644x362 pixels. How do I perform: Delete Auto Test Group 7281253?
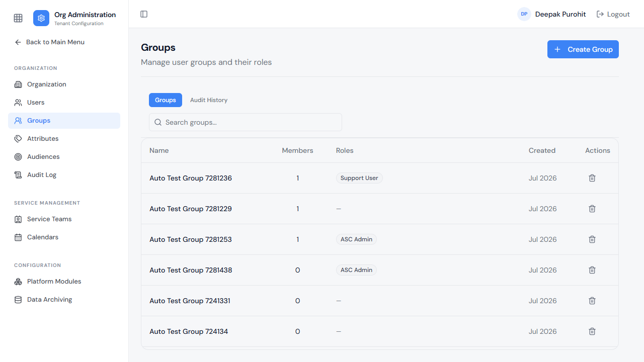click(592, 239)
